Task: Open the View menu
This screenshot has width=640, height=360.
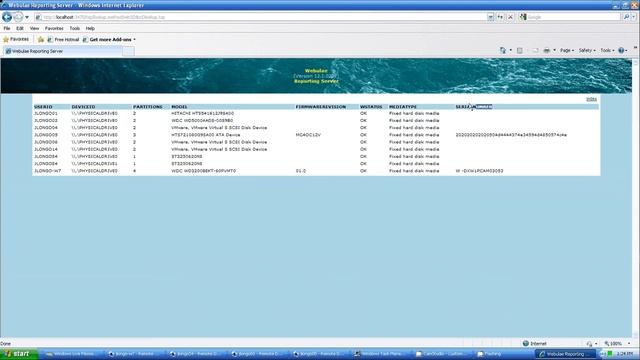Action: point(34,29)
